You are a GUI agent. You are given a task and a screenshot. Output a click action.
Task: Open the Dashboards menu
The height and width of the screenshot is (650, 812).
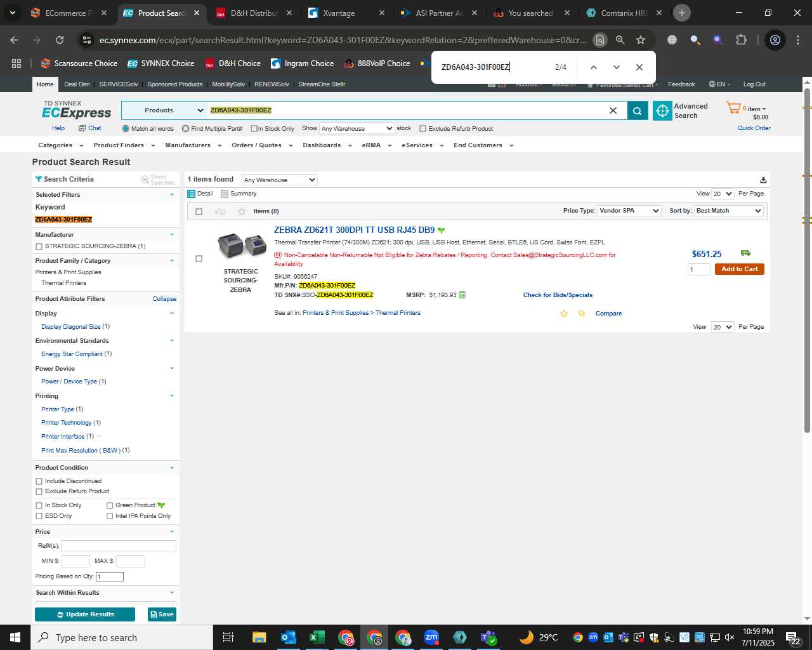[x=327, y=145]
